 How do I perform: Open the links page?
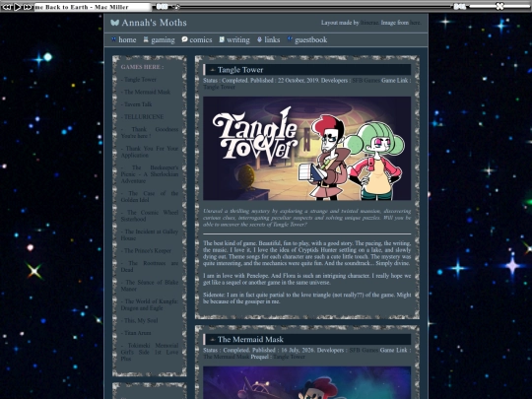(272, 40)
